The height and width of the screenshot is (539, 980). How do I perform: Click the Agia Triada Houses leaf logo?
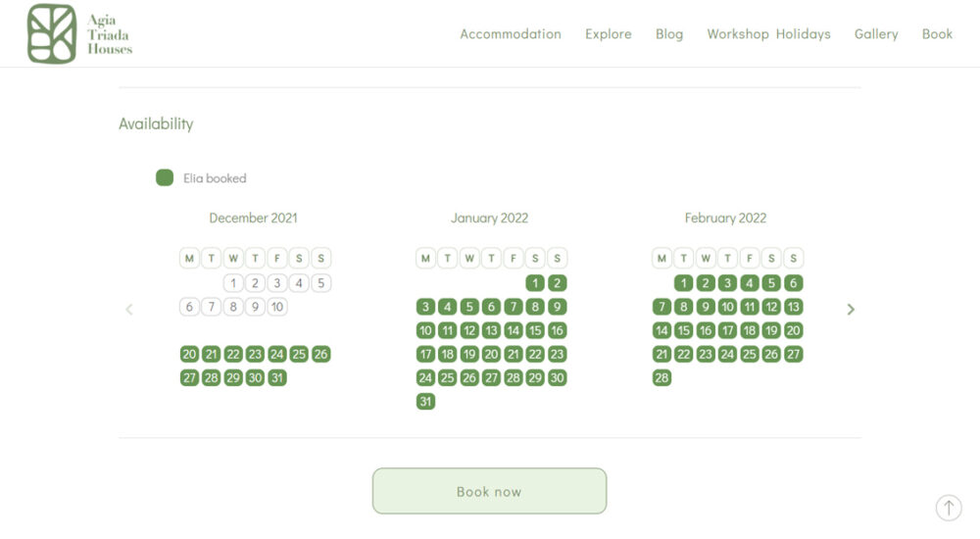click(52, 33)
